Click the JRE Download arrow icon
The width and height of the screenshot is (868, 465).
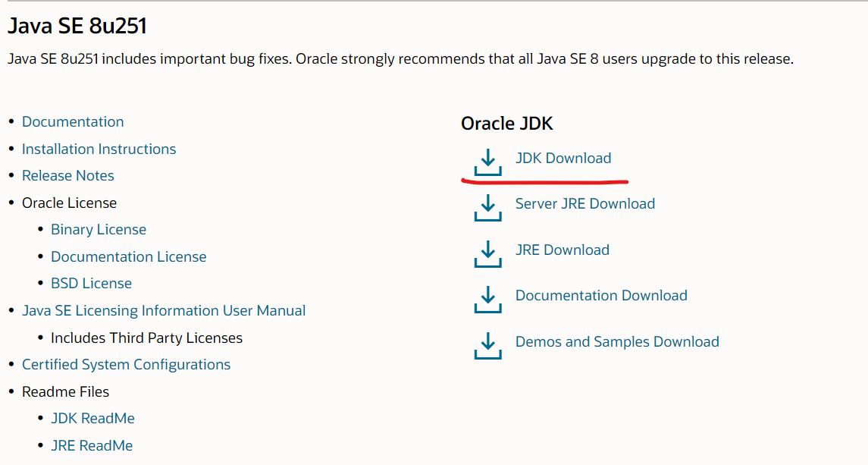pyautogui.click(x=487, y=253)
